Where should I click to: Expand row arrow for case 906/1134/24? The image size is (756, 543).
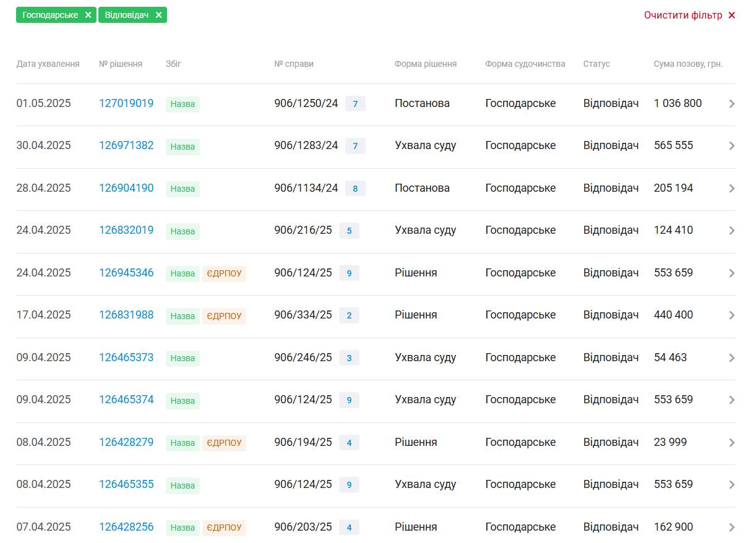tap(732, 189)
